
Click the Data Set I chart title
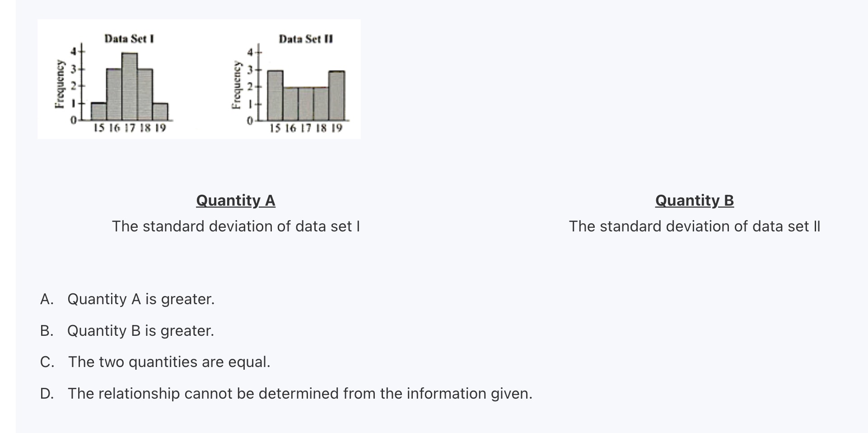(129, 39)
